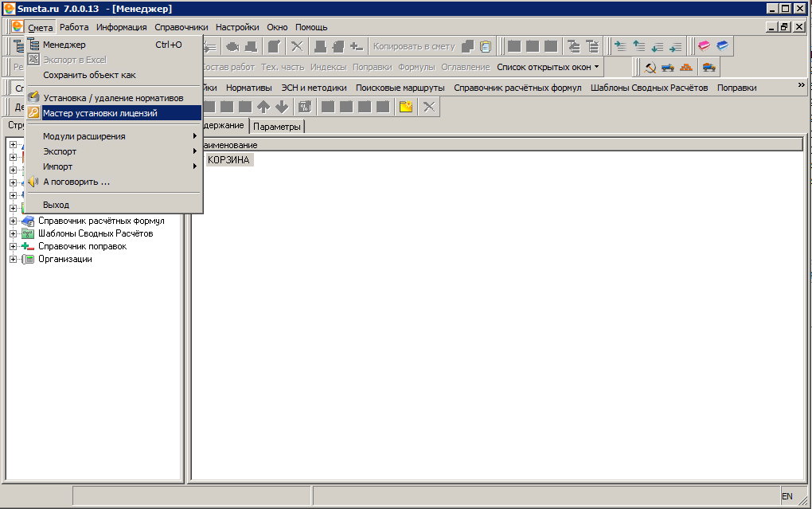The height and width of the screenshot is (509, 812).
Task: Click the clipboard paste icon in the top toolbar
Action: point(486,46)
